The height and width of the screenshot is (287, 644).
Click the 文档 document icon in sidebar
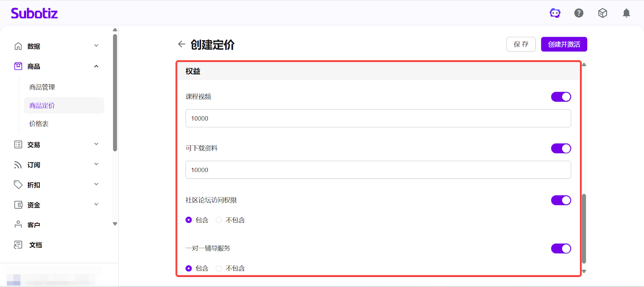click(18, 245)
